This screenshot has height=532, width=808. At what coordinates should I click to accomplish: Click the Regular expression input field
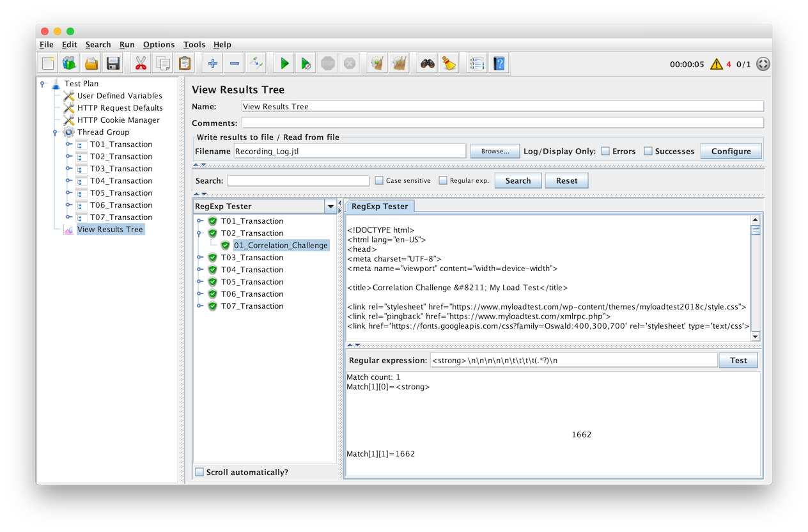pos(573,361)
